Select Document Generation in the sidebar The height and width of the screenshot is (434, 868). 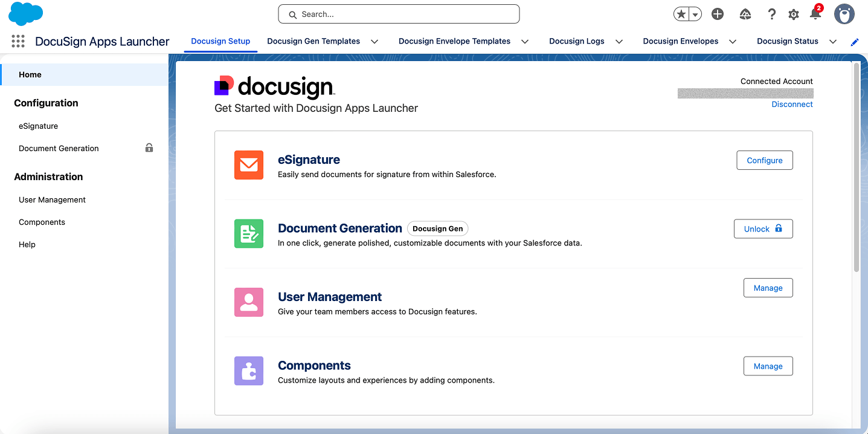[59, 148]
